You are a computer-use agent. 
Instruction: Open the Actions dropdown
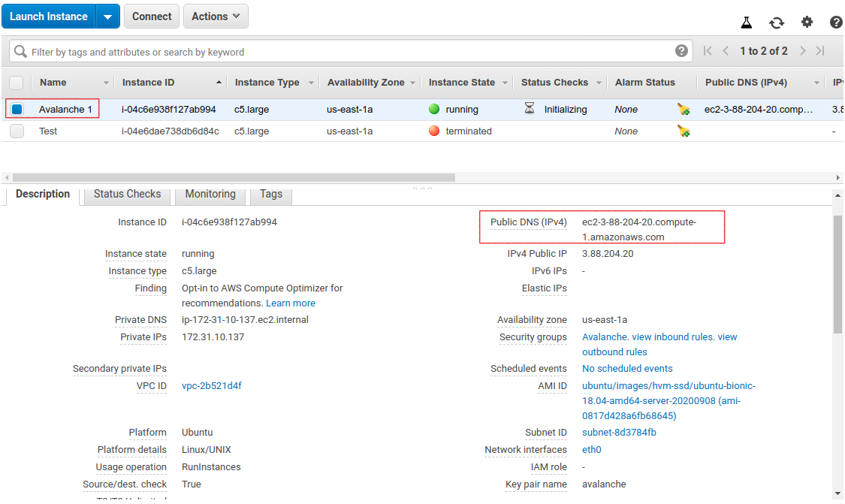click(216, 16)
